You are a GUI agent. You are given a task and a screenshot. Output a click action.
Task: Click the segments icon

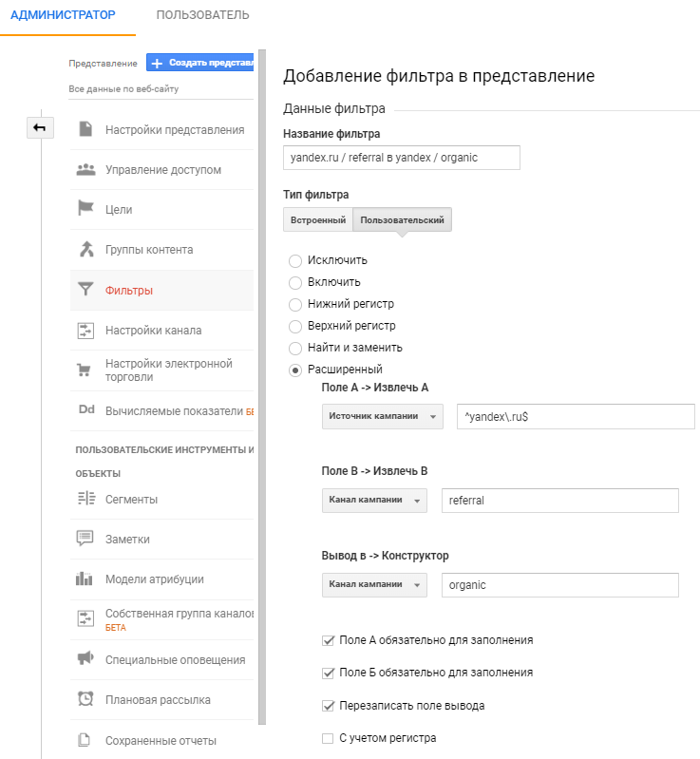click(x=86, y=498)
